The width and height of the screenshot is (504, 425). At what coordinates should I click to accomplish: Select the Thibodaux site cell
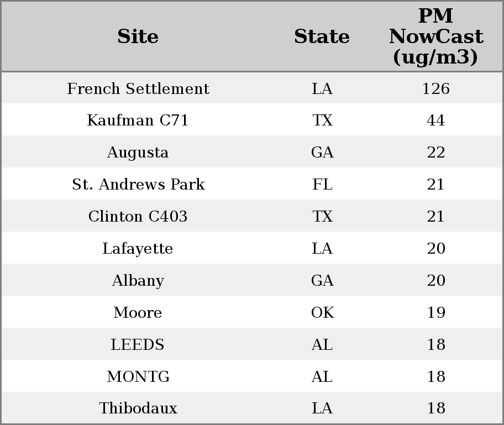(x=138, y=408)
